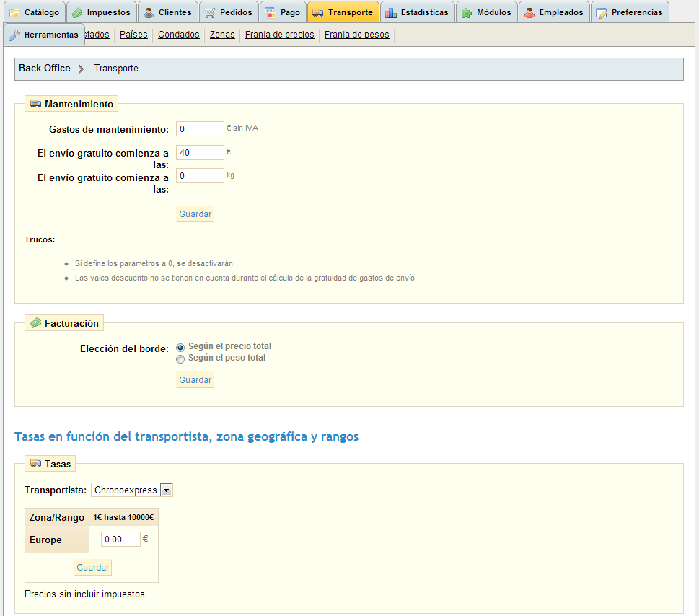Open the Empleados tab
699x616 pixels.
(554, 12)
